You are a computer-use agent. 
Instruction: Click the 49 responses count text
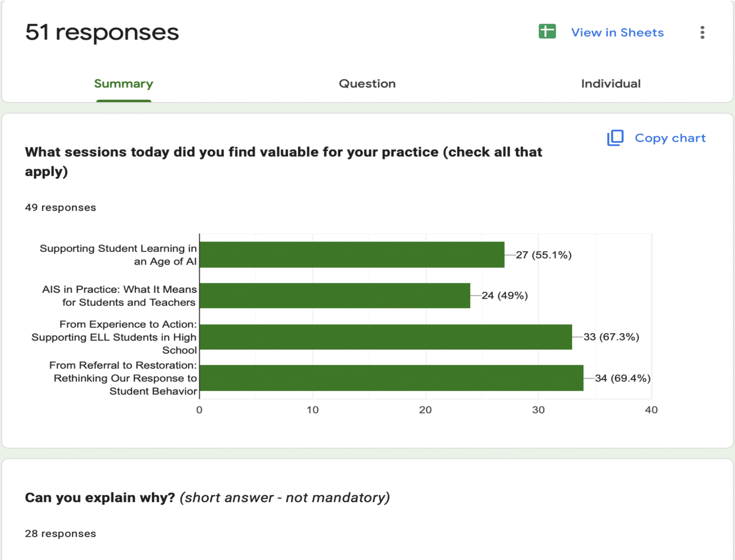[x=60, y=207]
